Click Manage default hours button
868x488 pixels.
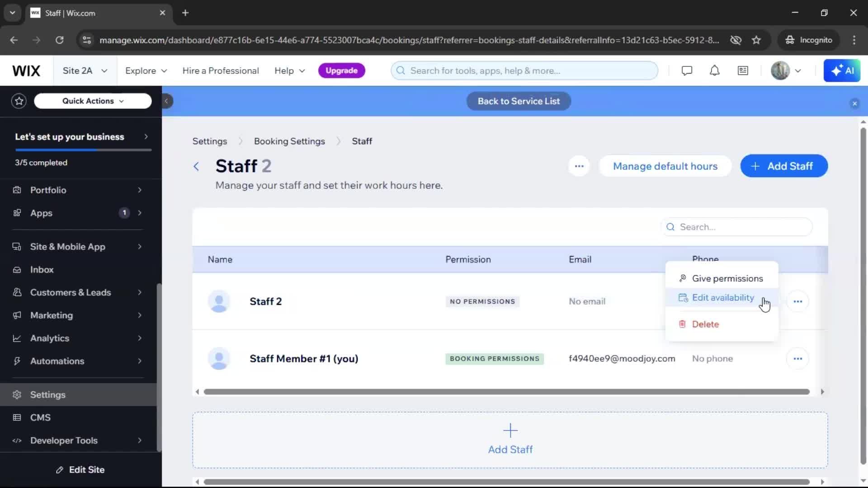[665, 166]
